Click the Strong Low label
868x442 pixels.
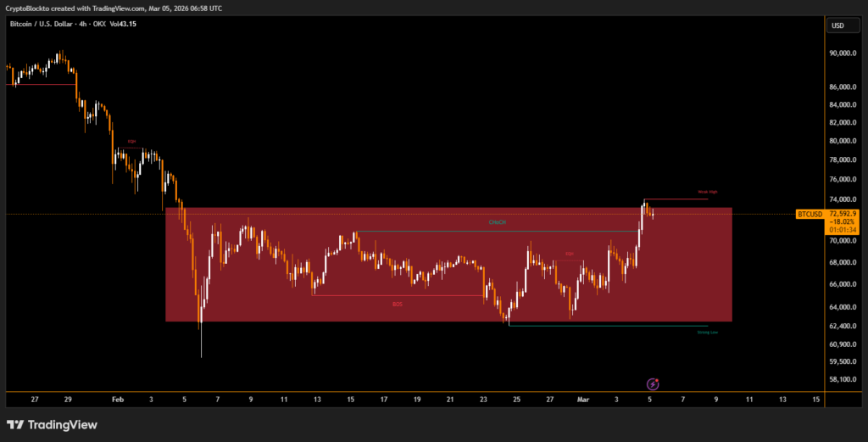(707, 333)
